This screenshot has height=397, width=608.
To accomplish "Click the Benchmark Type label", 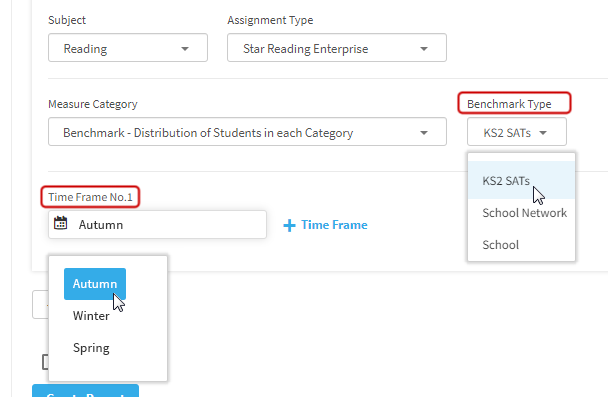I will tap(509, 104).
